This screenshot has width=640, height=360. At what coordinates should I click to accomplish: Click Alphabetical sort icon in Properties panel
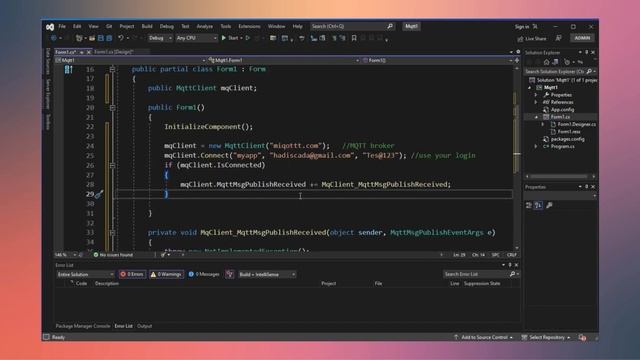[x=538, y=205]
